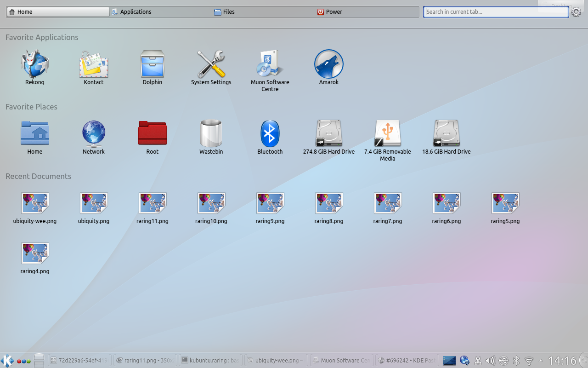Switch to the Applications tab
588x368 pixels.
(161, 12)
